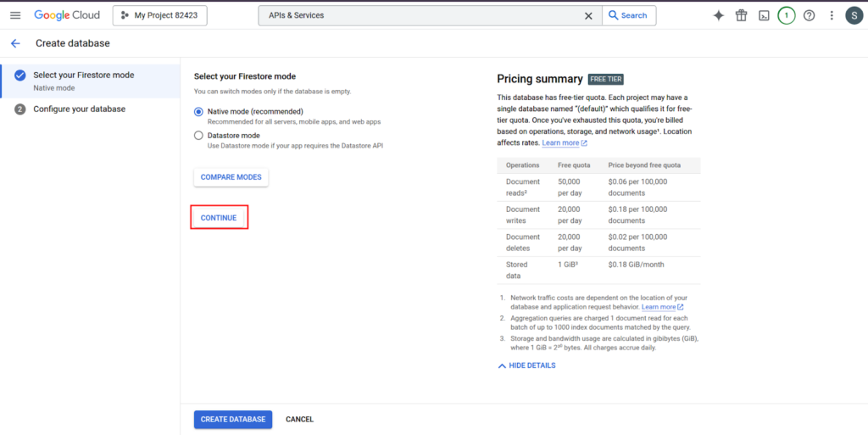Click the '$0.02 per 100,000 documents' price

point(637,243)
